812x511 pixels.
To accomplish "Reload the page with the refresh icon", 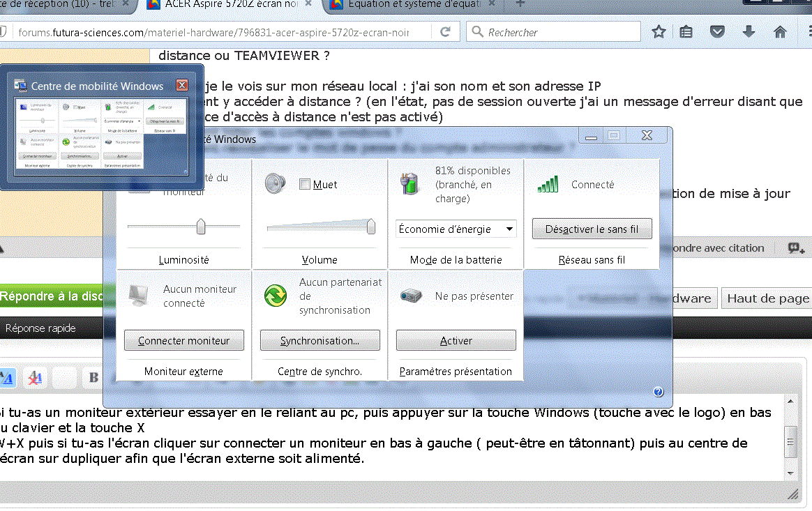I will point(445,32).
